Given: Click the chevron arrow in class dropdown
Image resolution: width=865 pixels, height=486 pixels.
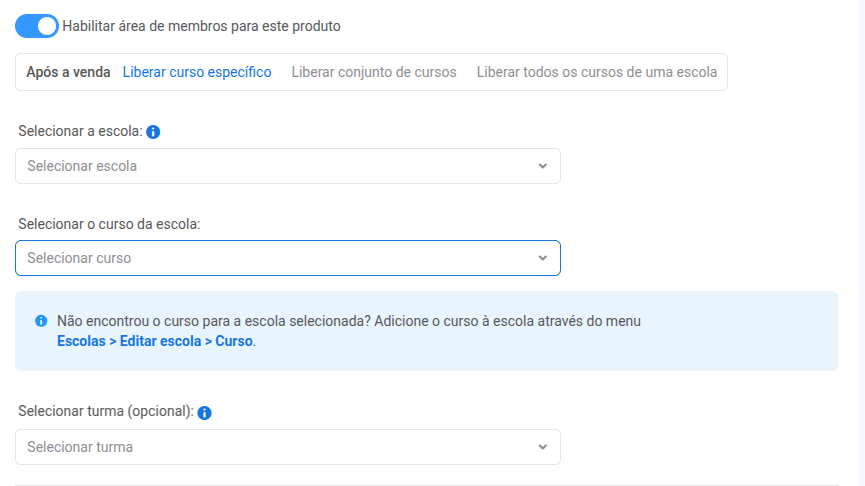Looking at the screenshot, I should [x=542, y=447].
